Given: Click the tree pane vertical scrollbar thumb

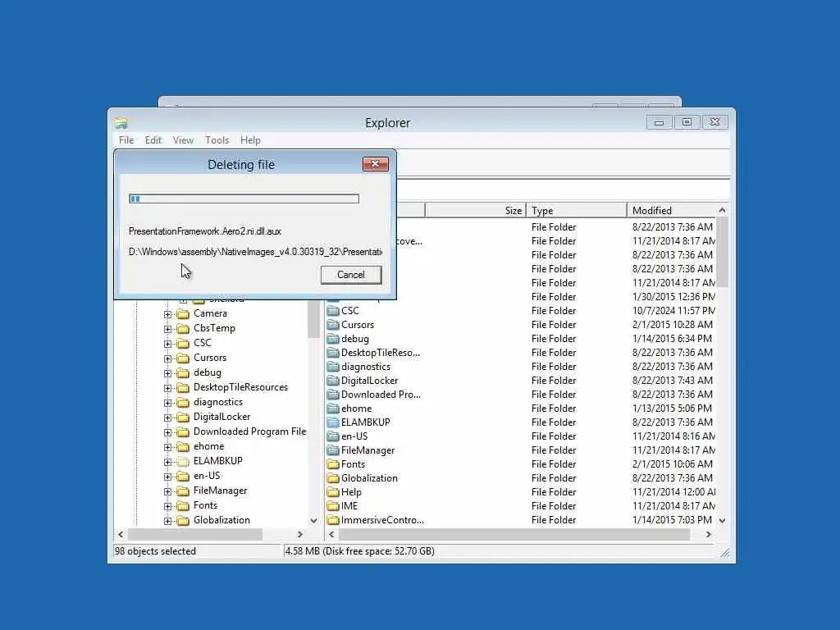Looking at the screenshot, I should click(313, 319).
